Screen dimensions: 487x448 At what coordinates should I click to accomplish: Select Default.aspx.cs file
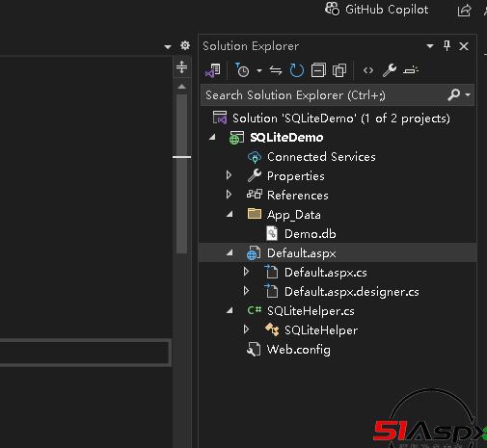326,273
